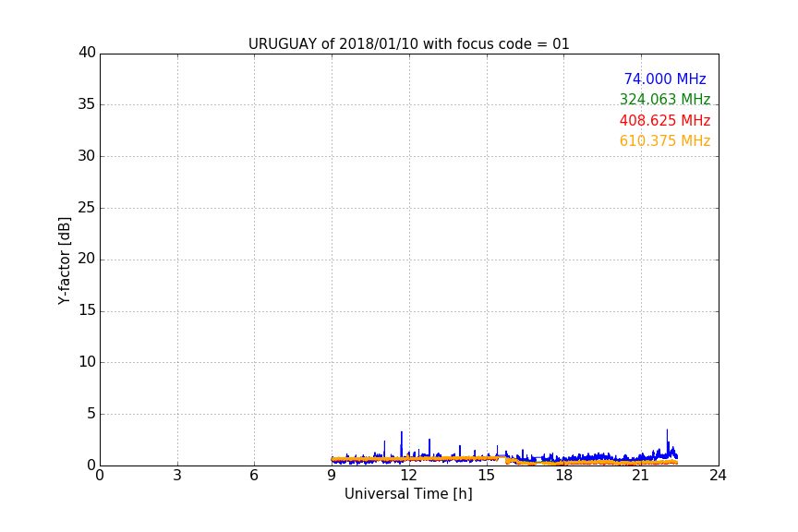This screenshot has width=798, height=532.
Task: Click the x-axis tick label 3
Action: tap(177, 476)
